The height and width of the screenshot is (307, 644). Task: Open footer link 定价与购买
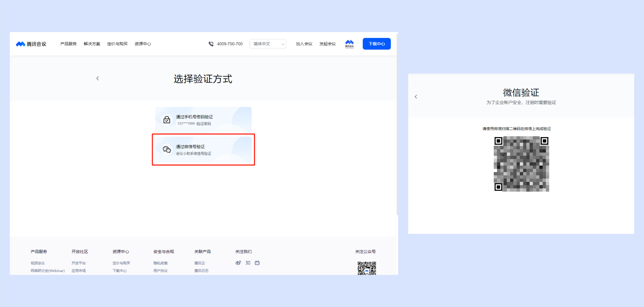pyautogui.click(x=121, y=263)
